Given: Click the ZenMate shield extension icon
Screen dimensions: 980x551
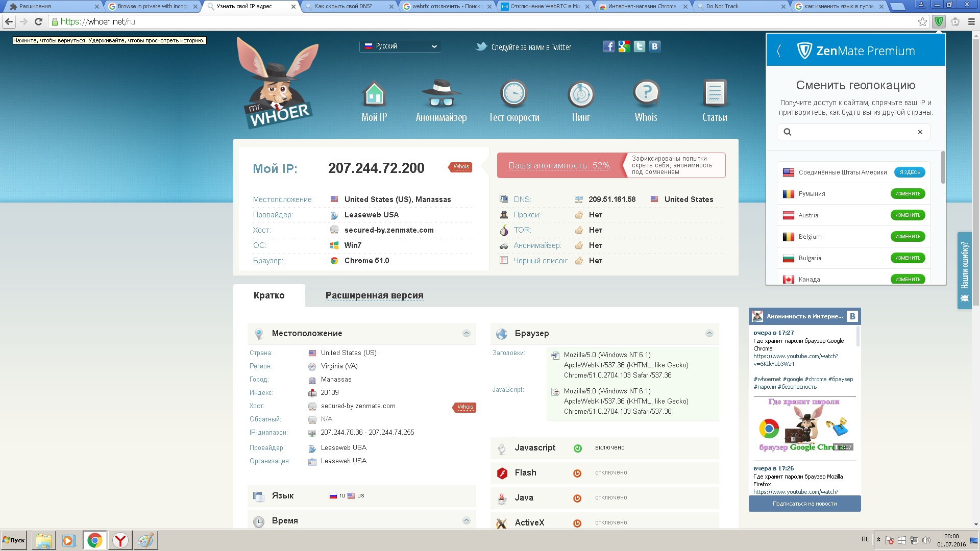Looking at the screenshot, I should 938,21.
